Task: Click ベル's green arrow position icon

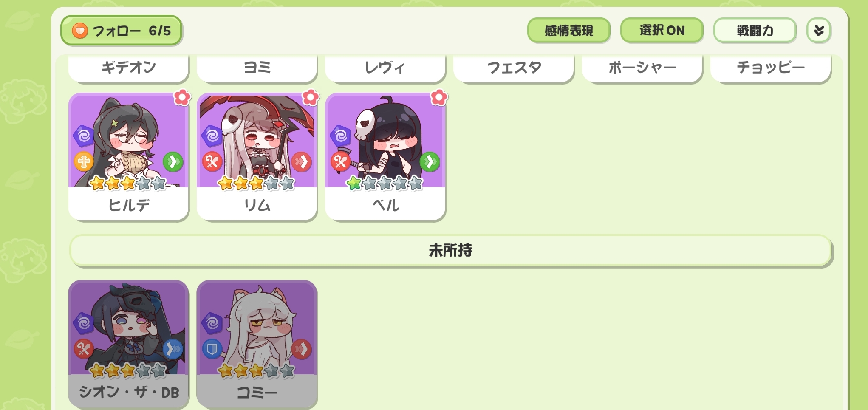Action: (x=430, y=162)
